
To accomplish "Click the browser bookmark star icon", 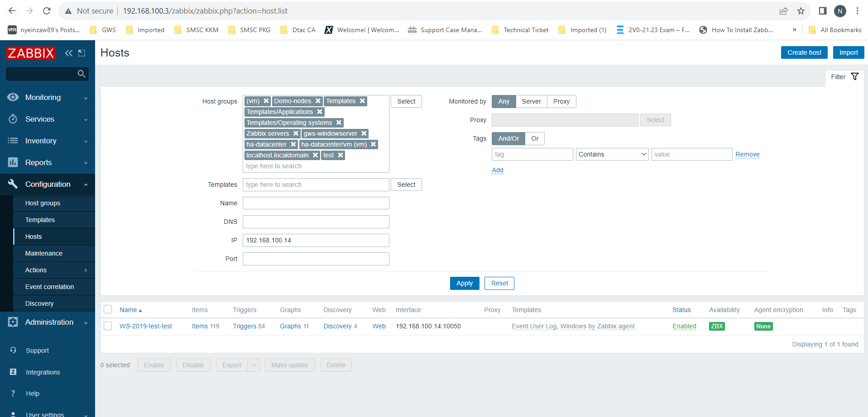I will [801, 11].
